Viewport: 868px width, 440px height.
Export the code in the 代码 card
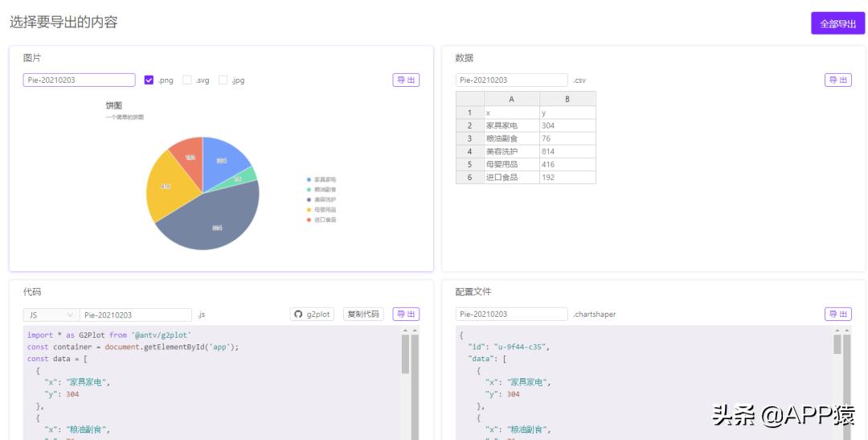click(x=406, y=315)
